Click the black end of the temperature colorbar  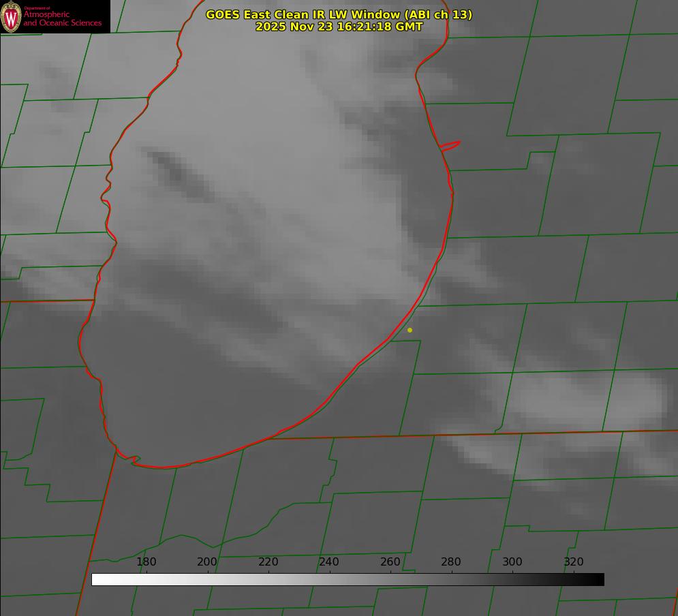click(598, 579)
